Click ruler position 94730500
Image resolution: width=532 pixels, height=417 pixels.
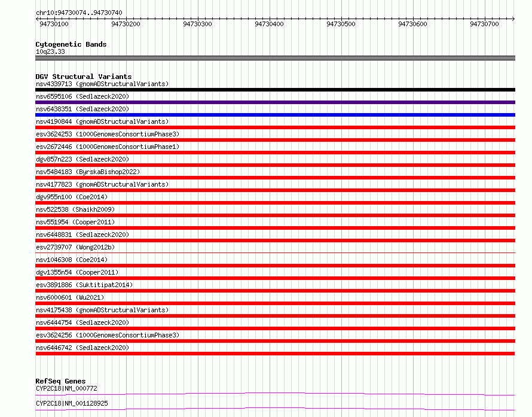[x=341, y=24]
